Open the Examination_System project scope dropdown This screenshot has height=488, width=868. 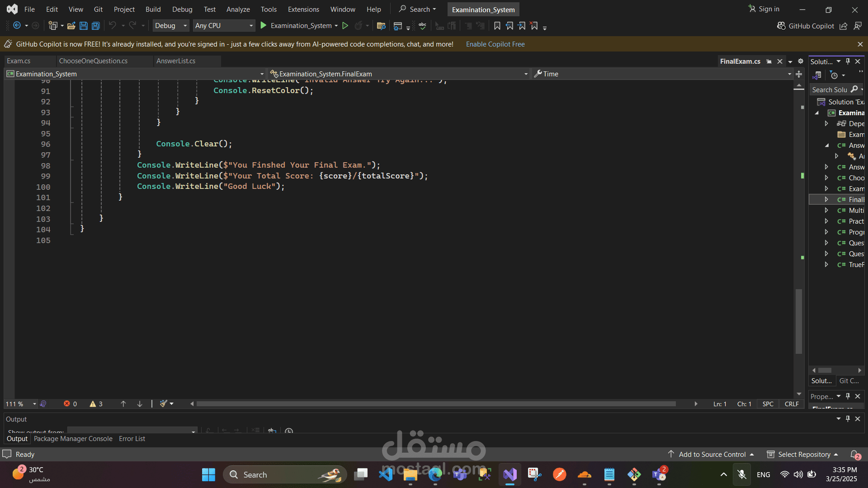coord(135,74)
